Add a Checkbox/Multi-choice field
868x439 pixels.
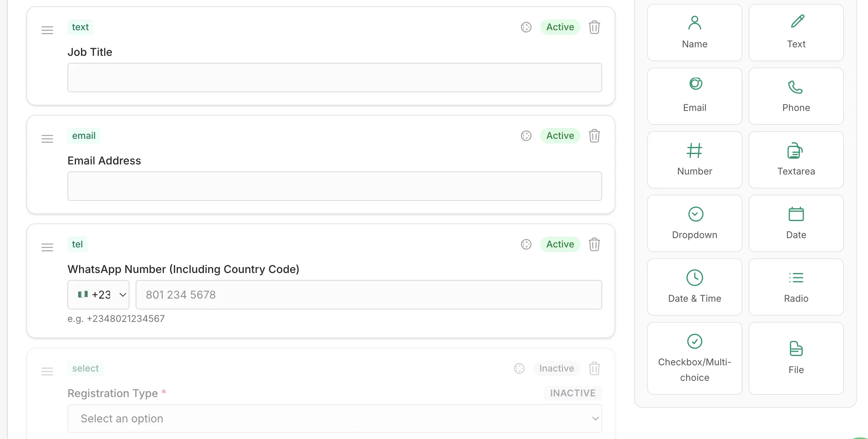coord(694,358)
